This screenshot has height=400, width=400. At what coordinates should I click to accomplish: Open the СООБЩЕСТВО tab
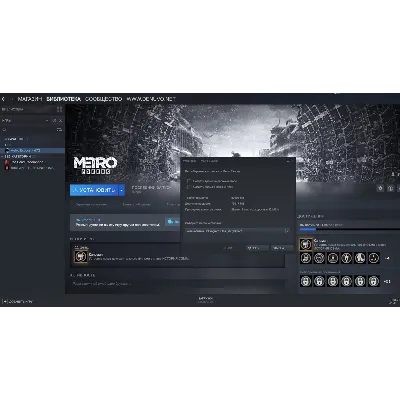coord(104,99)
